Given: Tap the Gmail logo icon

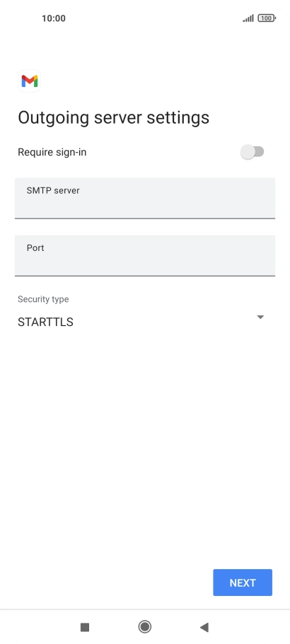Looking at the screenshot, I should coord(30,81).
